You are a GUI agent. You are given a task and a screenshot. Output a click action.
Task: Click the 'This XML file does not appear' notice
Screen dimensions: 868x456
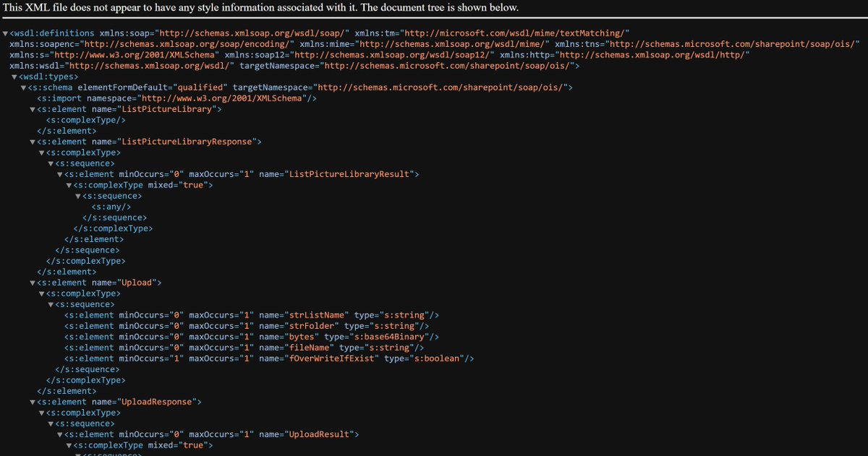(x=260, y=7)
